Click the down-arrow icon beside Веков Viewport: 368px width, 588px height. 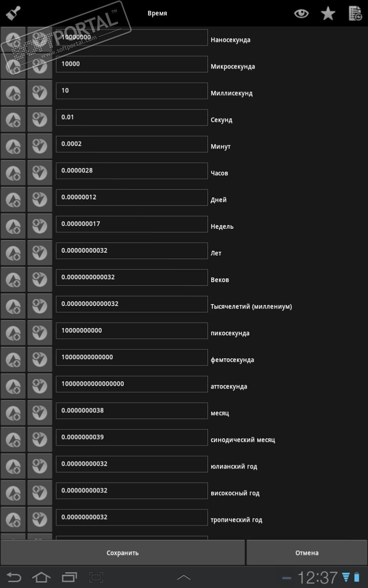tap(40, 280)
